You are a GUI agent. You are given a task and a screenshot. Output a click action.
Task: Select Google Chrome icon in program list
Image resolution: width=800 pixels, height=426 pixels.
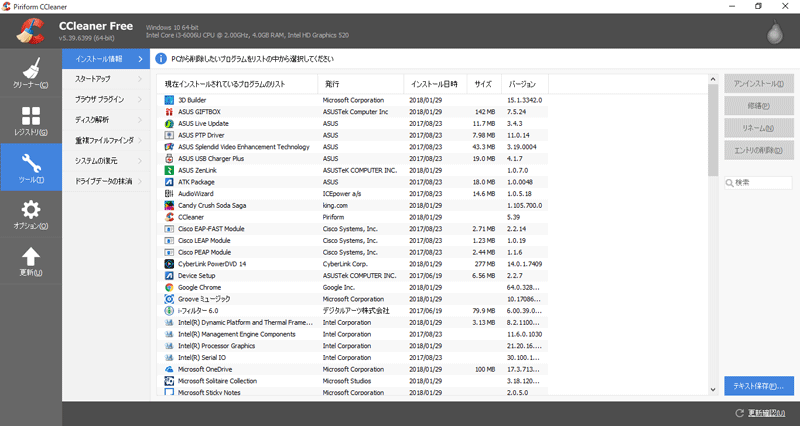(x=169, y=287)
